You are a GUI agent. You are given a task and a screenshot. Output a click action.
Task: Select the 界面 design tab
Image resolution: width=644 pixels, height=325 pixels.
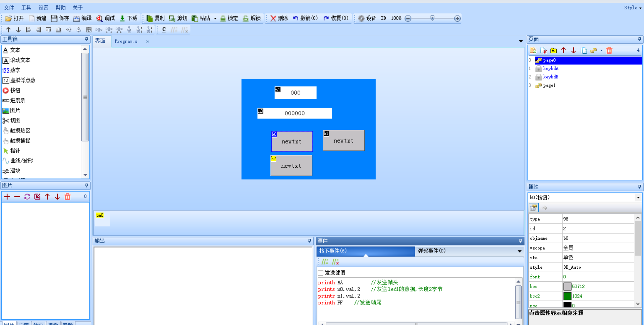click(x=100, y=41)
